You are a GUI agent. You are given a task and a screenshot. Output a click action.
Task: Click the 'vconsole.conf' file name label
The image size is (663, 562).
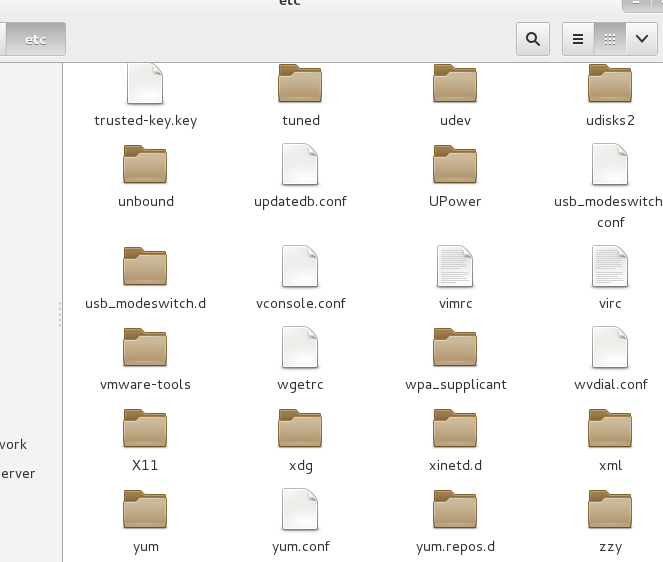(x=301, y=304)
